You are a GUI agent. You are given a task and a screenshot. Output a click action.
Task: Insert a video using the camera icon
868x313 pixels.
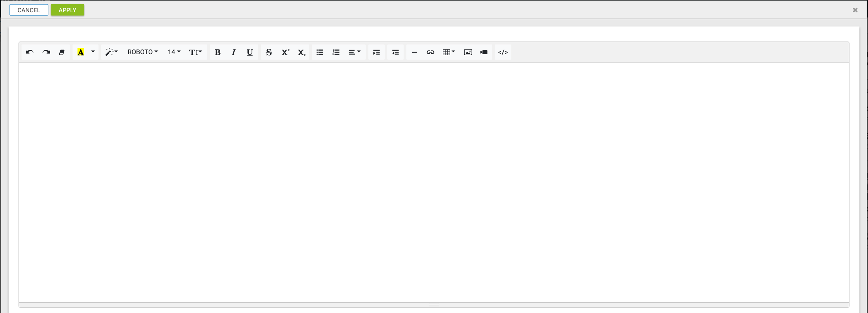484,52
